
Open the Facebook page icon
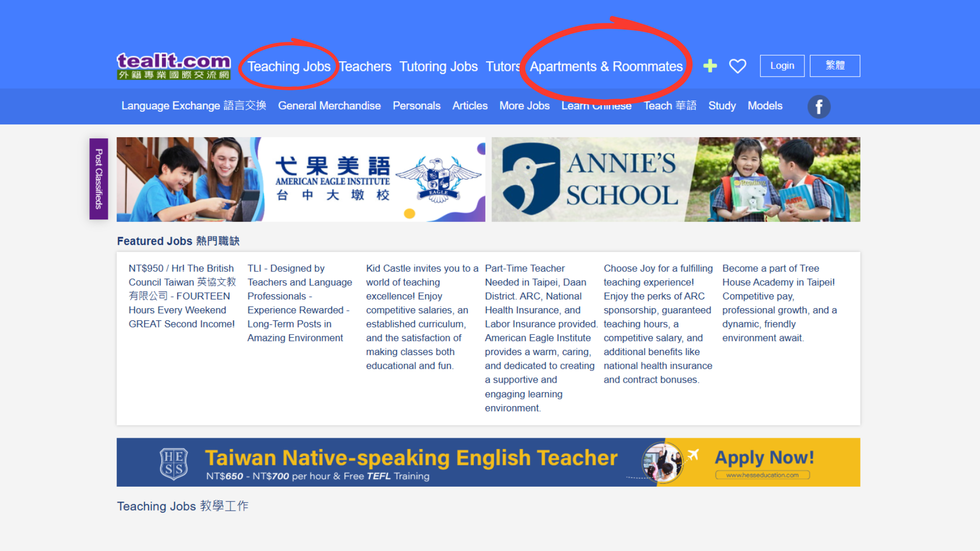coord(819,107)
